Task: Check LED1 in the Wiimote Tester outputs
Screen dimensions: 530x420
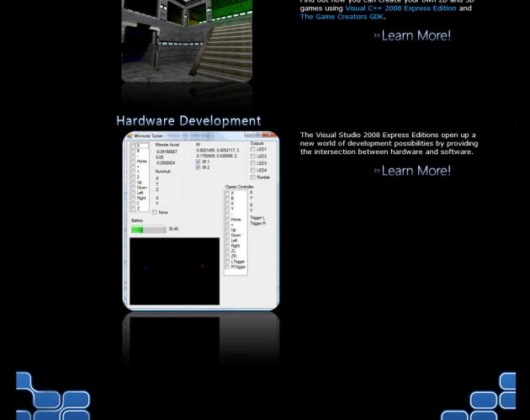Action: coord(252,149)
